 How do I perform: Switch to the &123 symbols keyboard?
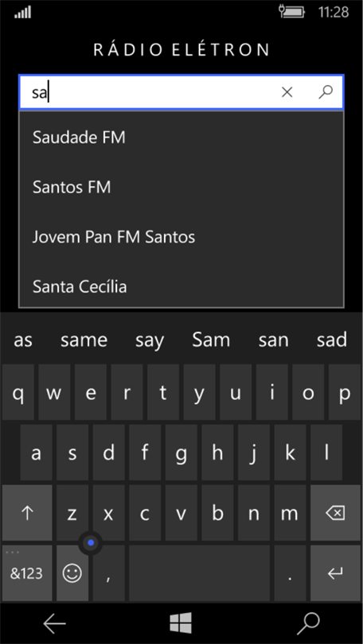tap(27, 572)
